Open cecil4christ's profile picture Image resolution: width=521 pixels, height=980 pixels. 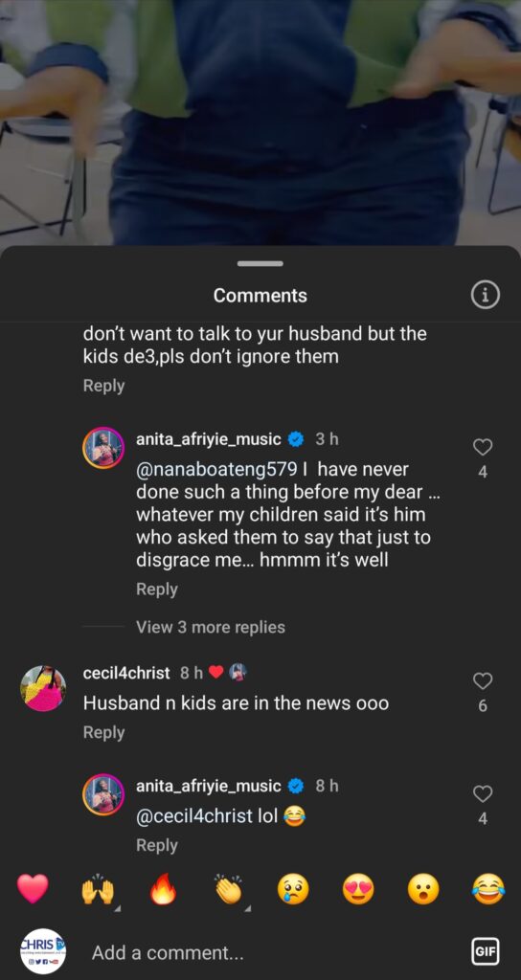(43, 688)
